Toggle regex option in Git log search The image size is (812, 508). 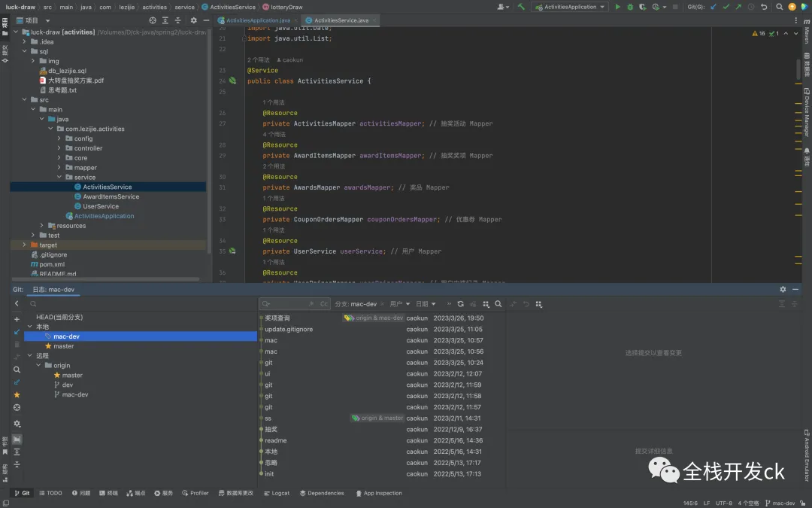(x=311, y=304)
